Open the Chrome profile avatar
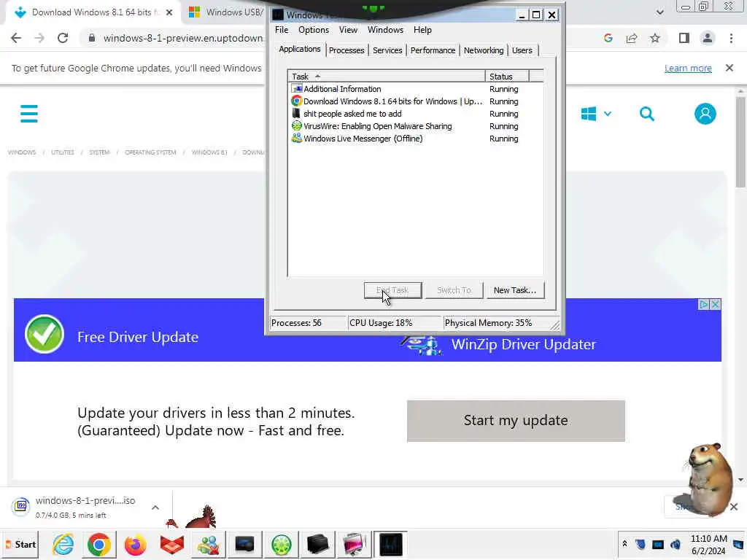Image resolution: width=747 pixels, height=560 pixels. click(708, 38)
